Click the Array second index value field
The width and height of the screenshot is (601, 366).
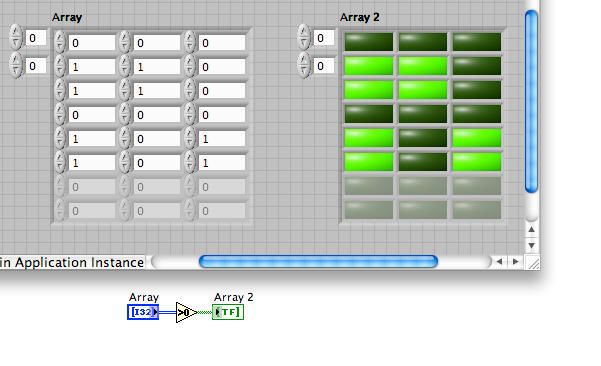[x=36, y=66]
